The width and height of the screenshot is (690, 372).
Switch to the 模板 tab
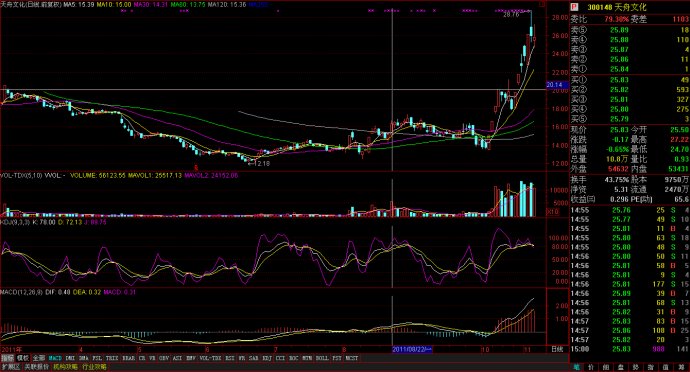click(23, 358)
